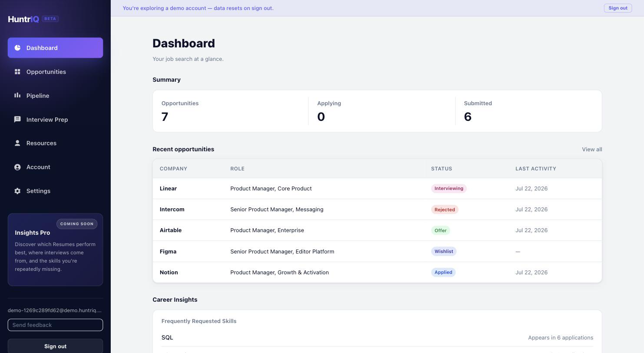This screenshot has height=353, width=644.
Task: Click the Opportunities grid icon
Action: pyautogui.click(x=17, y=72)
